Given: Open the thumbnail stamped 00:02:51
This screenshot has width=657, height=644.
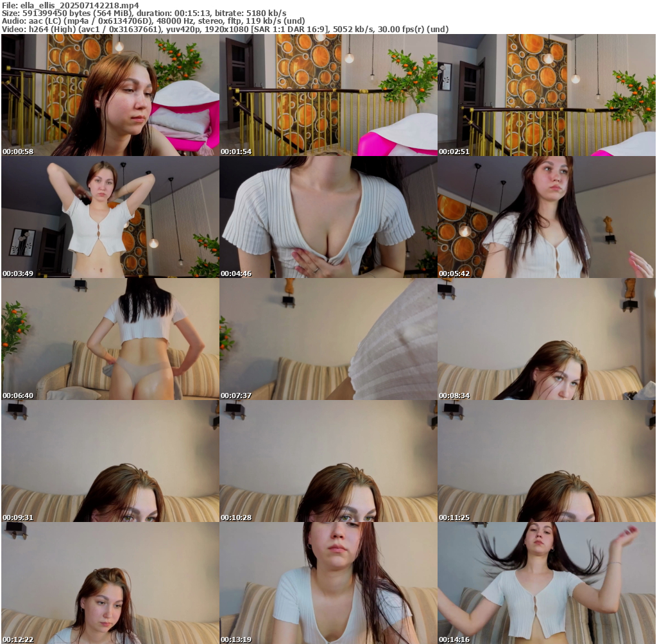Looking at the screenshot, I should [x=547, y=95].
